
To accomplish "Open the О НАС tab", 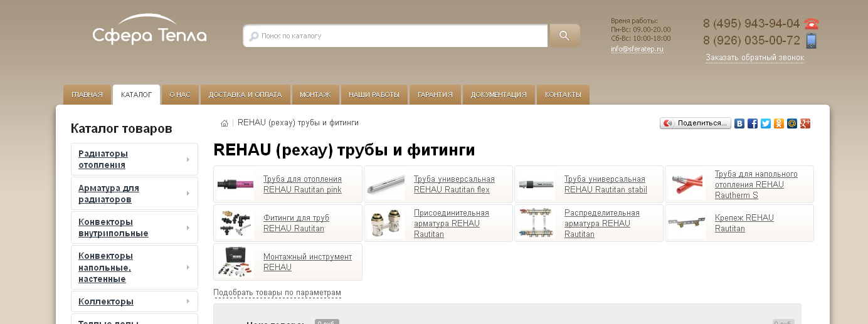I will click(180, 95).
